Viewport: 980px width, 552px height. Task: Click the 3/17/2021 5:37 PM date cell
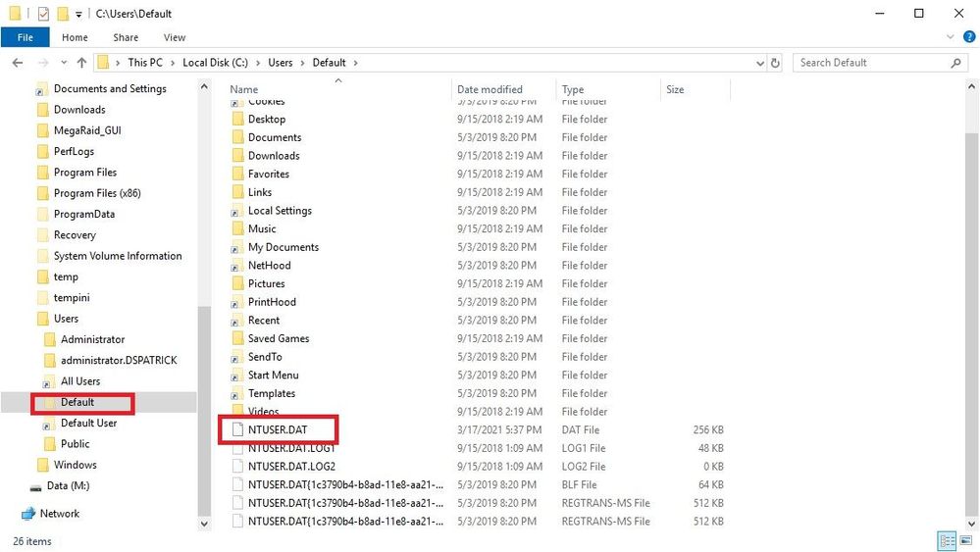(499, 429)
